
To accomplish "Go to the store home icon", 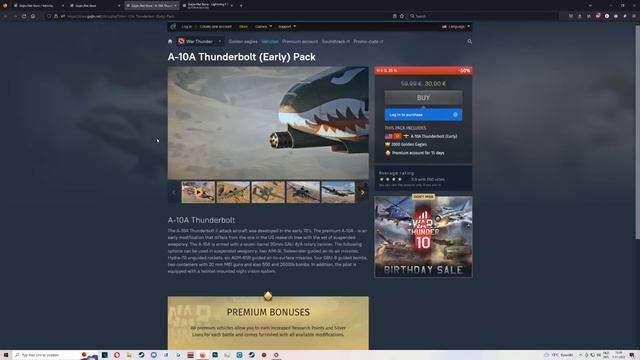I will (x=170, y=41).
